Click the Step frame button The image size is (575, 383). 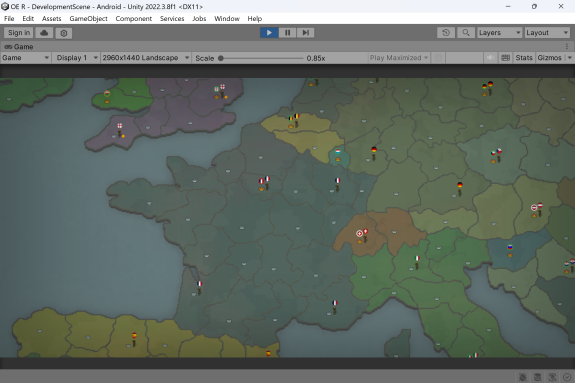point(305,33)
